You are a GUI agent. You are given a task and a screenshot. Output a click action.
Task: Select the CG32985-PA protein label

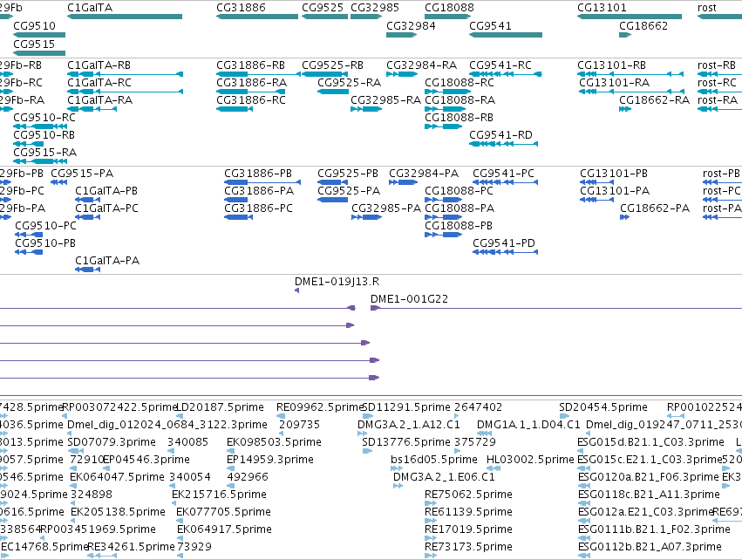pyautogui.click(x=386, y=208)
